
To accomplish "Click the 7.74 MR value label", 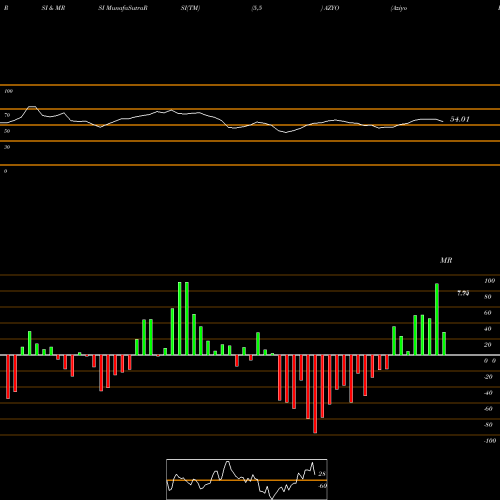I will point(463,293).
